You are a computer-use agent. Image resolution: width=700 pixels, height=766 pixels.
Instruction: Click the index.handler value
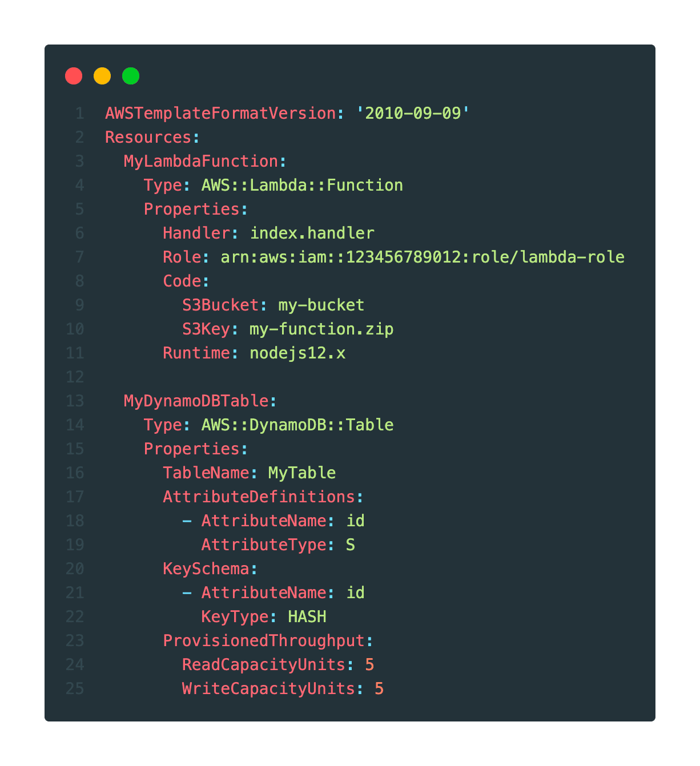312,233
